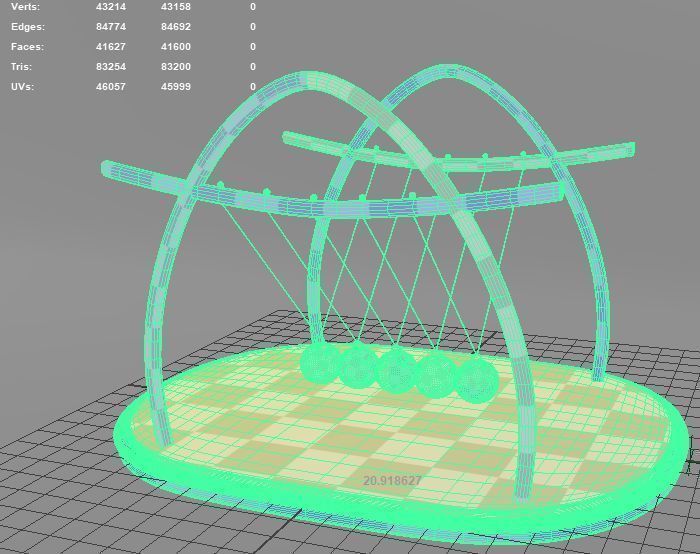Image resolution: width=700 pixels, height=554 pixels.
Task: Click the 20.918627 measurement on the base
Action: (x=392, y=481)
